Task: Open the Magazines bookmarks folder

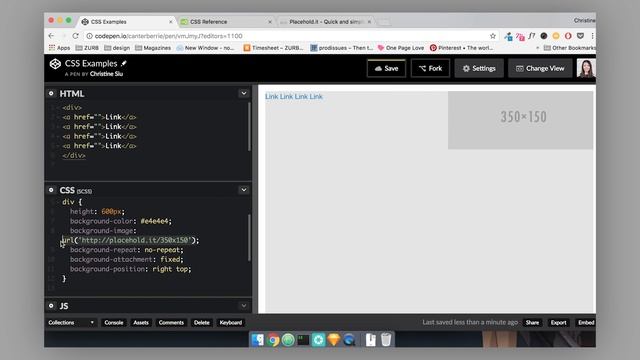Action: (x=153, y=48)
